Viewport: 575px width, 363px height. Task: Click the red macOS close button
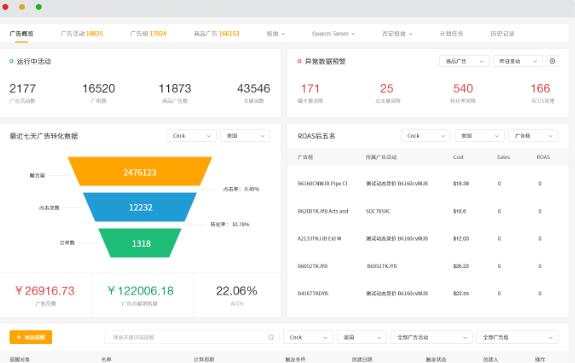(x=5, y=7)
